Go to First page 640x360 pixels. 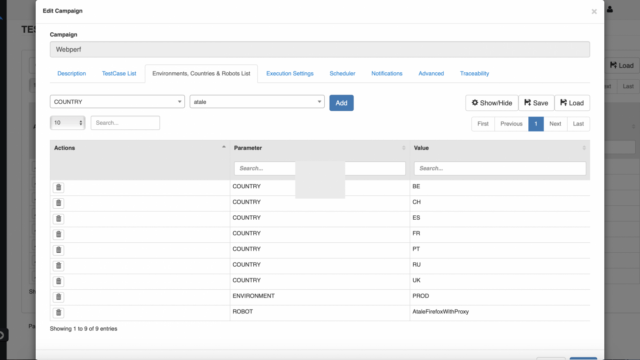483,124
